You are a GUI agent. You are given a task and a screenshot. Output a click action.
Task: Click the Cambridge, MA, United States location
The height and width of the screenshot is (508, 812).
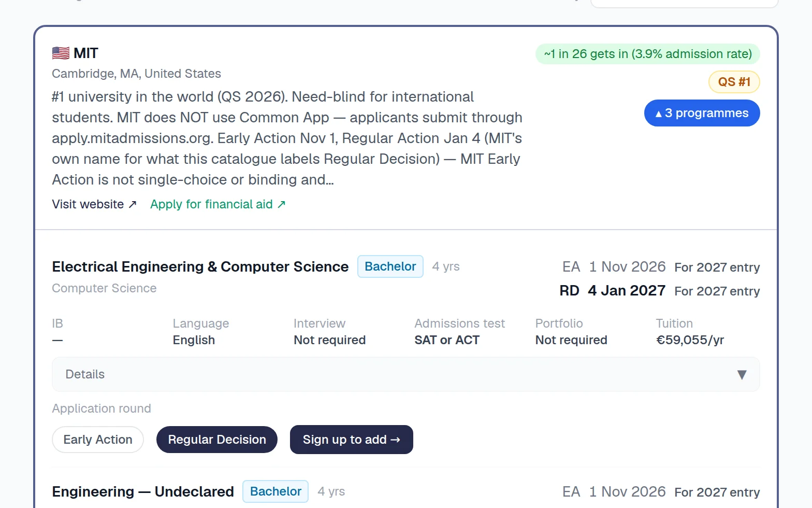pos(137,74)
